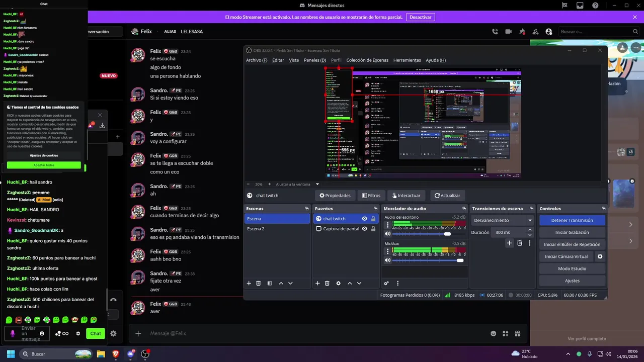The height and width of the screenshot is (362, 644).
Task: Mute Audio del escritorio speaker
Action: 387,234
